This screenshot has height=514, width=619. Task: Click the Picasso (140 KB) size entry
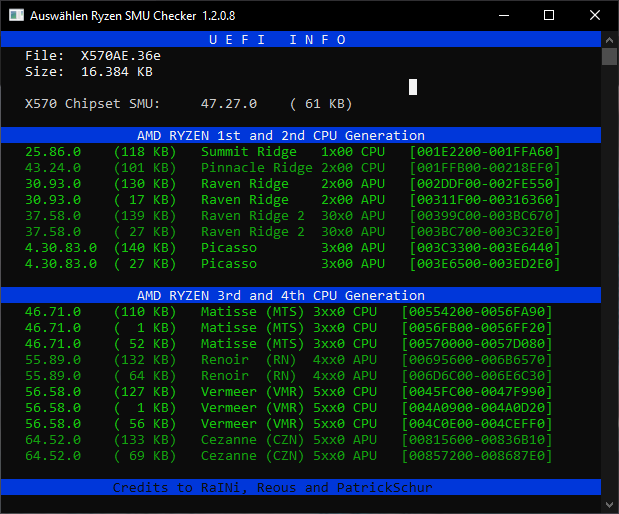point(145,248)
